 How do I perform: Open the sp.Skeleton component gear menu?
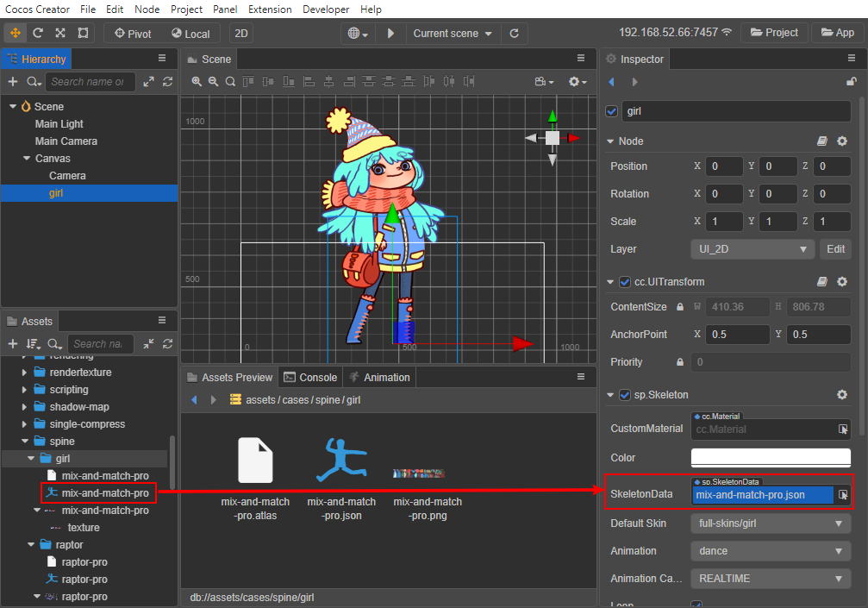[x=842, y=395]
